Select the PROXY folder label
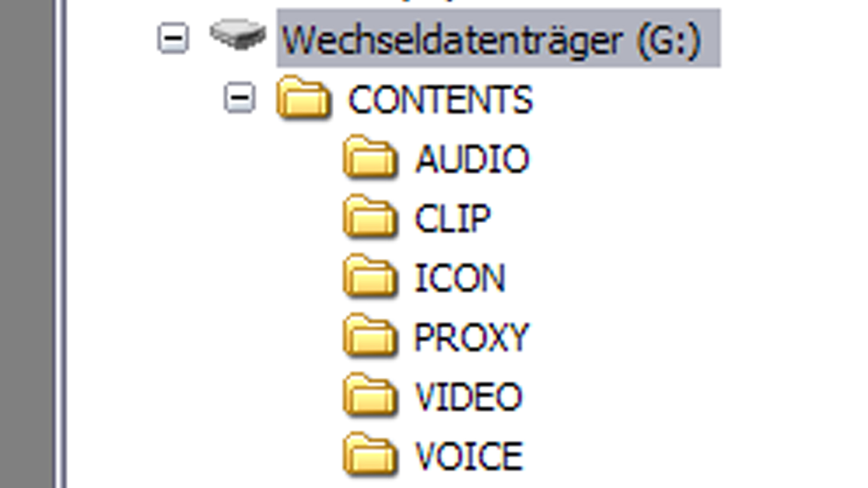The width and height of the screenshot is (868, 488). pyautogui.click(x=471, y=337)
